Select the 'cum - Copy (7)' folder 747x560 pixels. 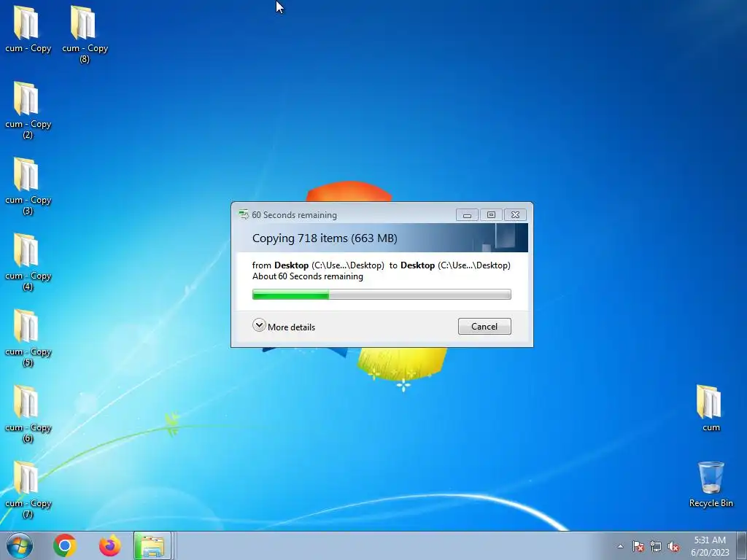[28, 489]
